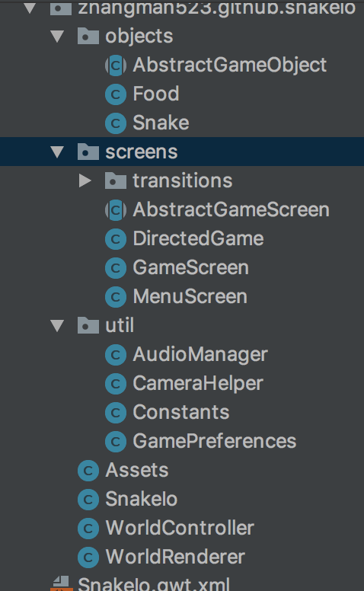Collapse the zhangman523.github.snakeio root package

coord(30,8)
